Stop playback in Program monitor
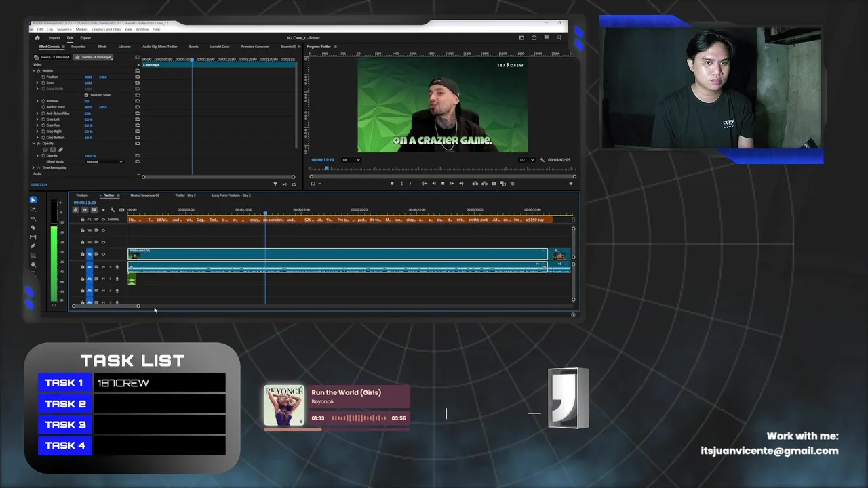The width and height of the screenshot is (868, 488). click(x=443, y=184)
